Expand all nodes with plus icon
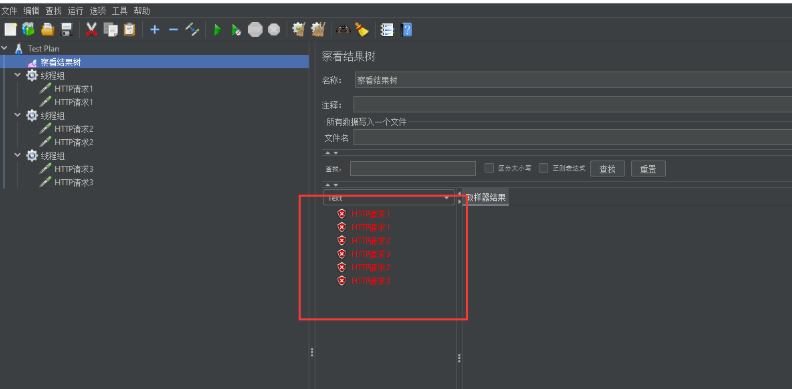This screenshot has height=389, width=792. click(x=155, y=30)
